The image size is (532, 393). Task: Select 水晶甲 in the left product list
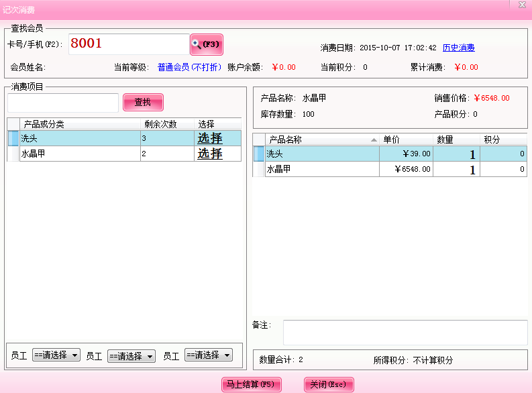tap(80, 154)
